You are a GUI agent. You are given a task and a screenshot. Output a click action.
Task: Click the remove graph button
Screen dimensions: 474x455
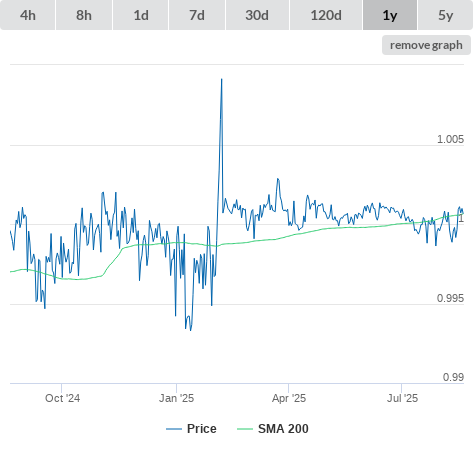(426, 45)
